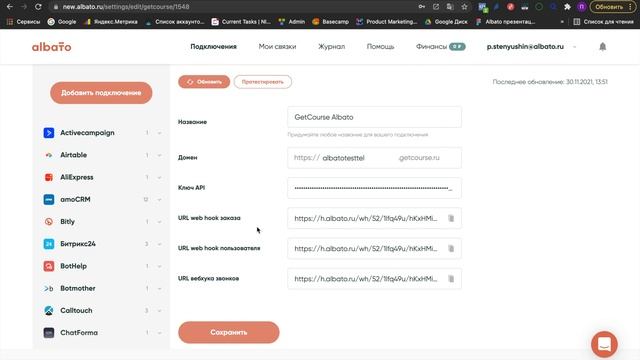Copy the URL web hook пользователя

tap(451, 249)
